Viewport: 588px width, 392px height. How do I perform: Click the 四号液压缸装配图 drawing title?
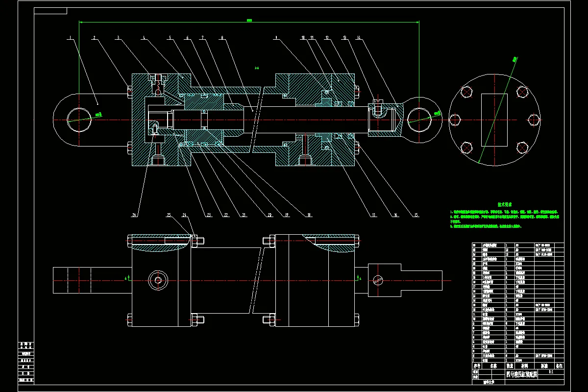point(521,374)
